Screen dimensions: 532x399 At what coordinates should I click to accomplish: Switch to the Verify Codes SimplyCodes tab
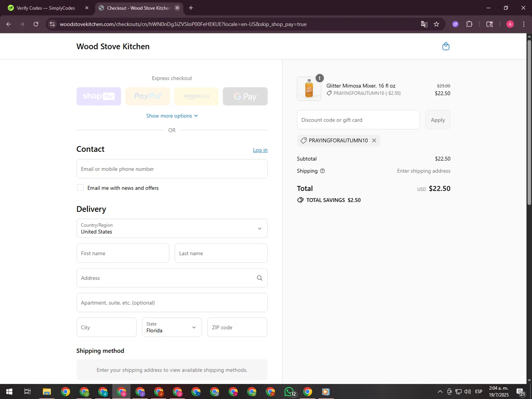click(x=46, y=8)
